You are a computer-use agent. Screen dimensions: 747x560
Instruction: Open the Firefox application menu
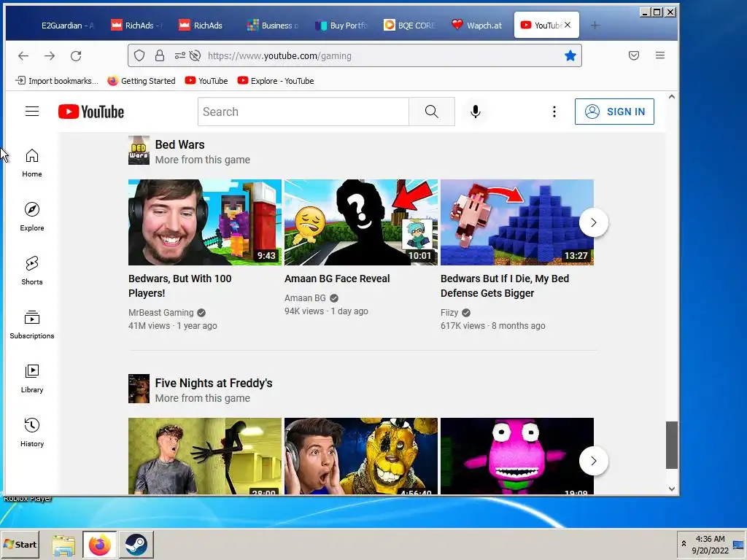click(659, 55)
